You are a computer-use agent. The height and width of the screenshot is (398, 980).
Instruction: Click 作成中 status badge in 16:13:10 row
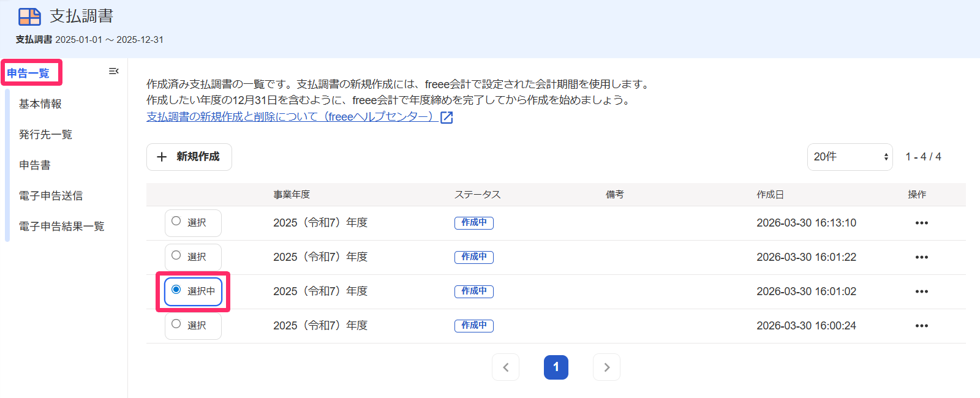point(474,223)
